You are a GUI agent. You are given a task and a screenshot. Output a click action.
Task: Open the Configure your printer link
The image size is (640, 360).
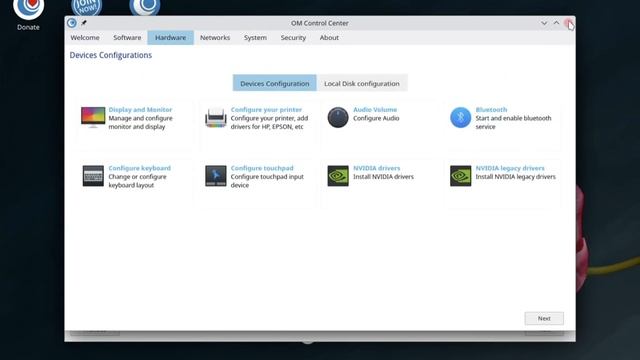tap(266, 109)
